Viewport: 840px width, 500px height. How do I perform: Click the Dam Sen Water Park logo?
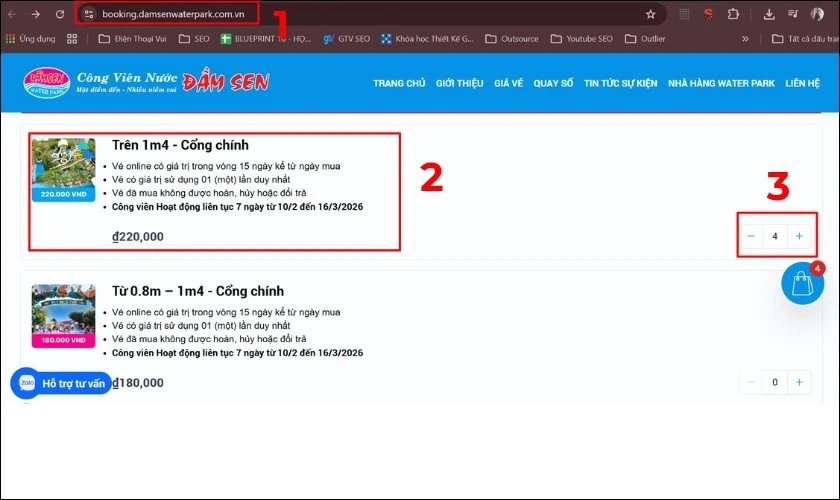49,83
